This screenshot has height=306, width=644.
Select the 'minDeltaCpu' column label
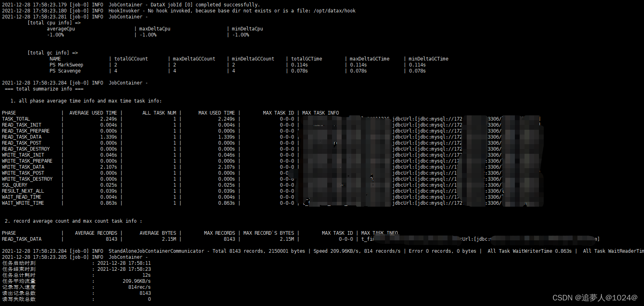coord(247,29)
